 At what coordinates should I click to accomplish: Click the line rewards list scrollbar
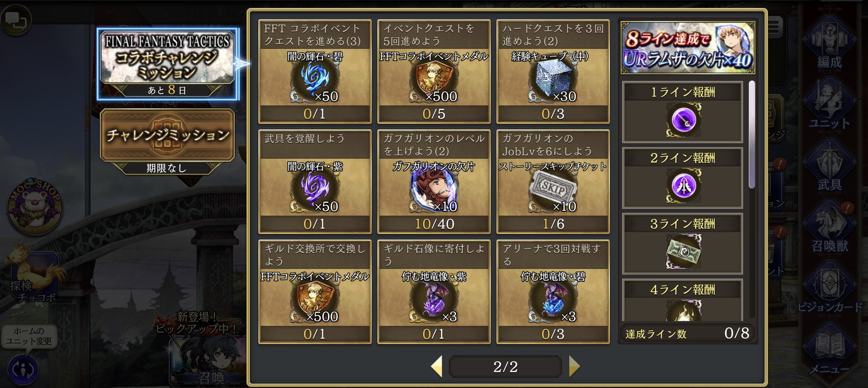[x=752, y=134]
